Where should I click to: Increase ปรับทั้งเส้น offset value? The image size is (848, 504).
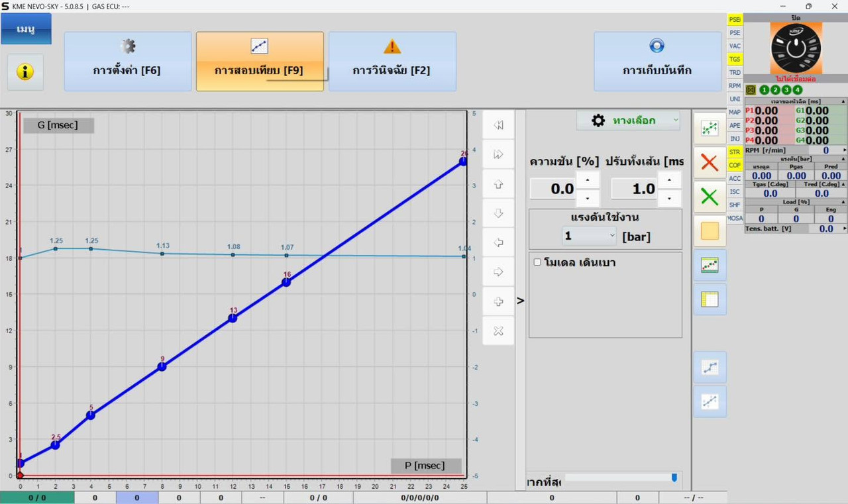coord(670,179)
